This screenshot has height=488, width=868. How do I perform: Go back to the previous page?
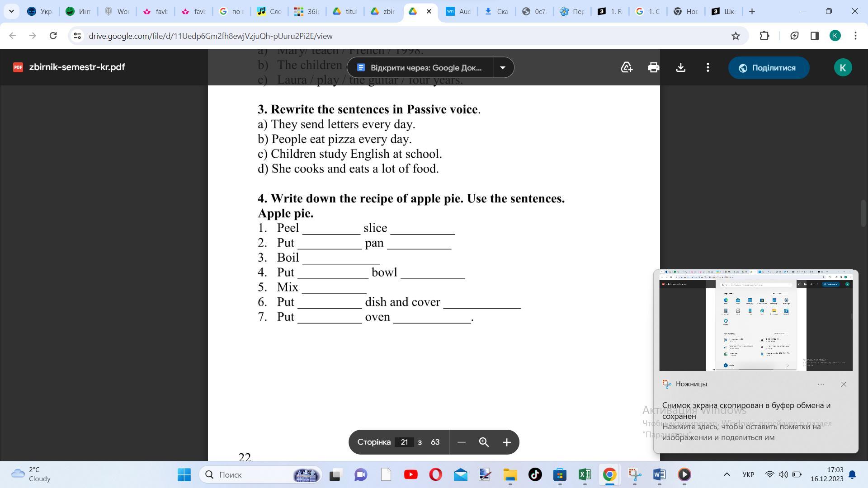coord(13,36)
